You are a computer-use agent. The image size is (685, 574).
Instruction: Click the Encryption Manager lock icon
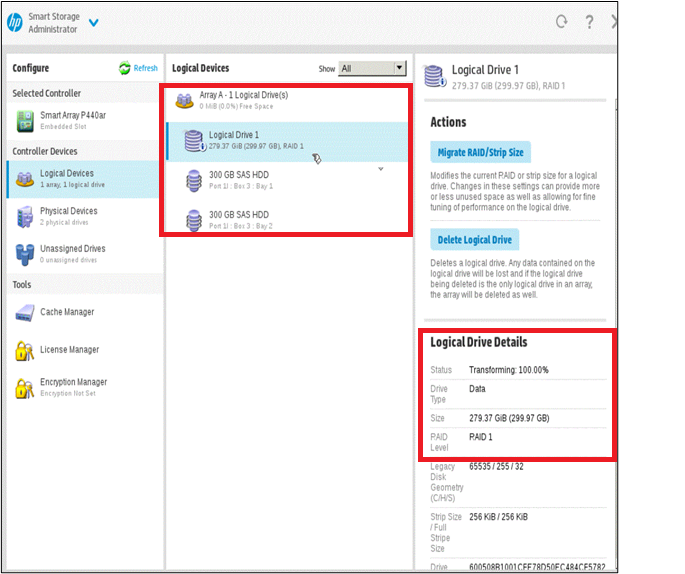[24, 388]
